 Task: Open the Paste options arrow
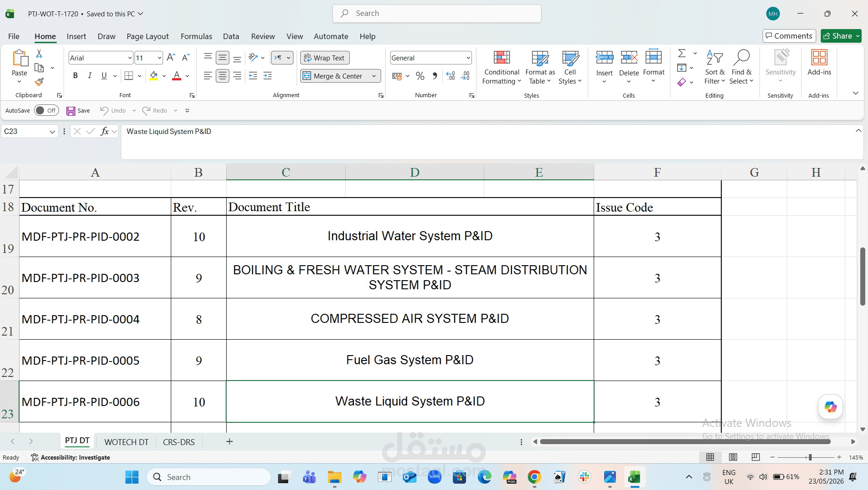pyautogui.click(x=19, y=82)
